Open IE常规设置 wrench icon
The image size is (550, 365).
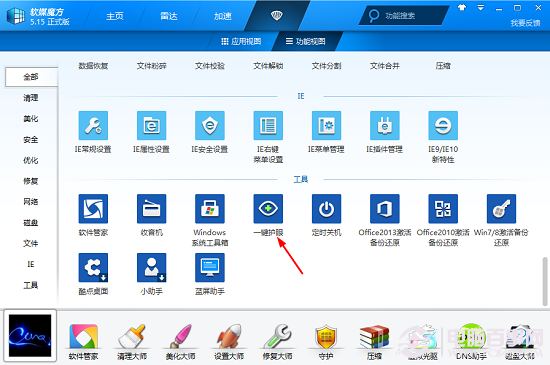(93, 126)
